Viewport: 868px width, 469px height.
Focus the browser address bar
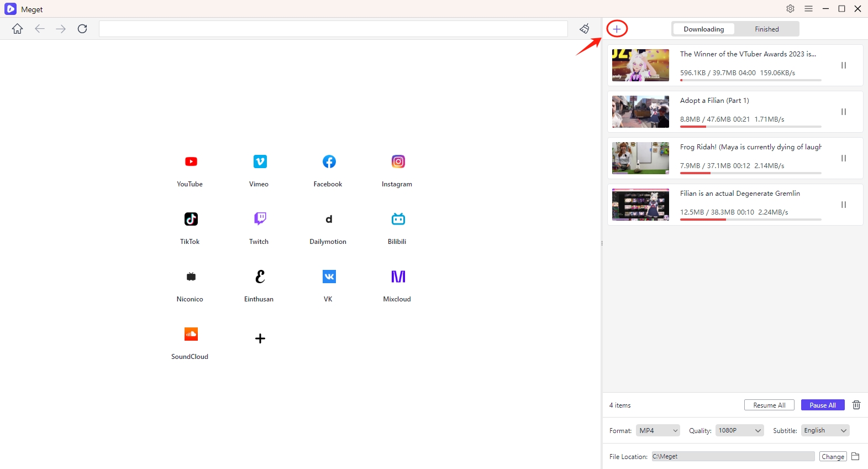coord(333,29)
